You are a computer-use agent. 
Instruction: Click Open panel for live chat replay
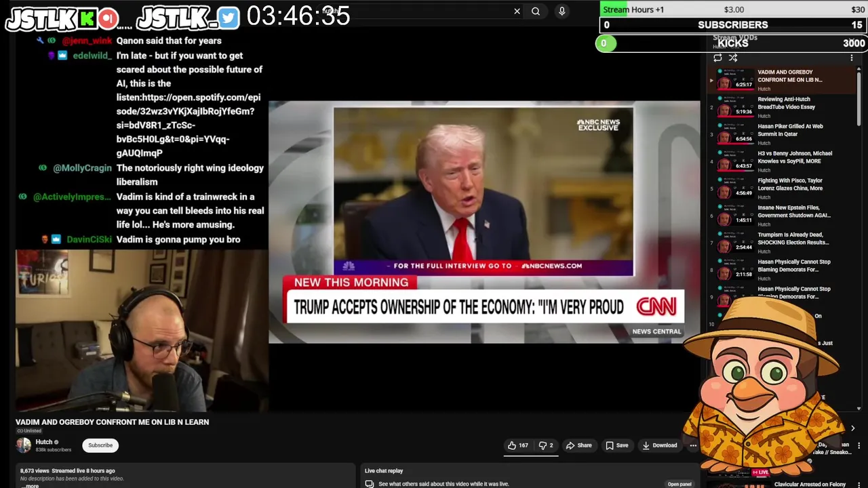tap(679, 484)
